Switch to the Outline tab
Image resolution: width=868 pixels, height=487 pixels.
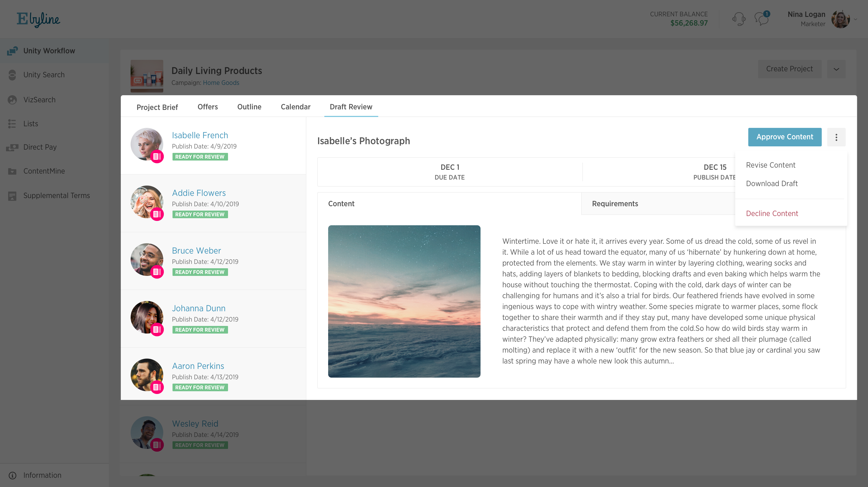coord(249,107)
